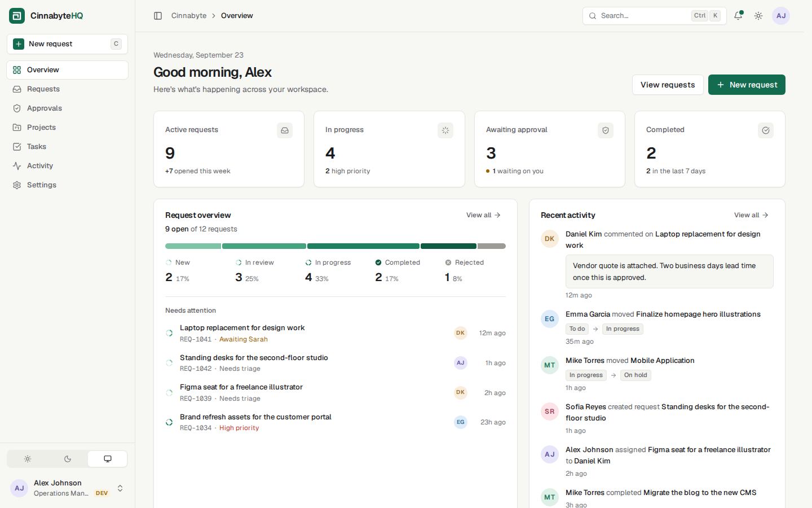
Task: Click the Awaiting approval shield icon
Action: pos(606,130)
